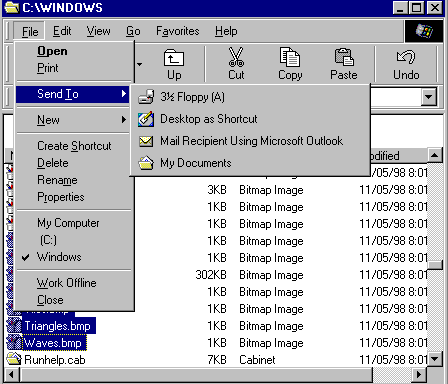This screenshot has height=384, width=448.
Task: Send to Desktop as Shortcut
Action: click(250, 119)
